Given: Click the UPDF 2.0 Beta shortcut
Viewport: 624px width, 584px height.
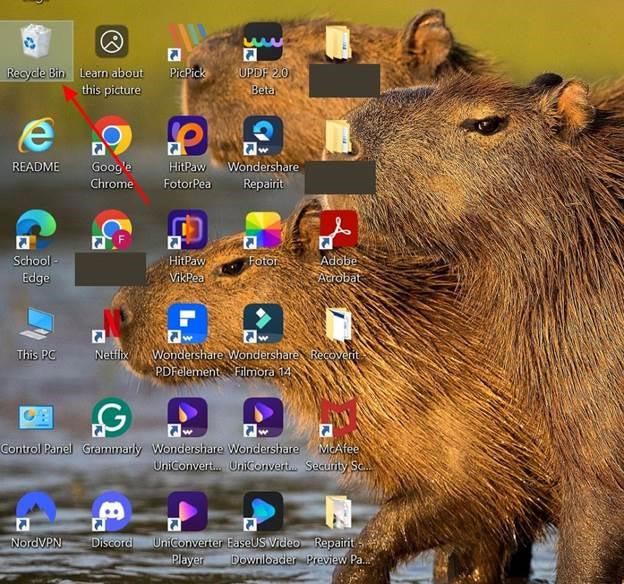Looking at the screenshot, I should click(263, 44).
